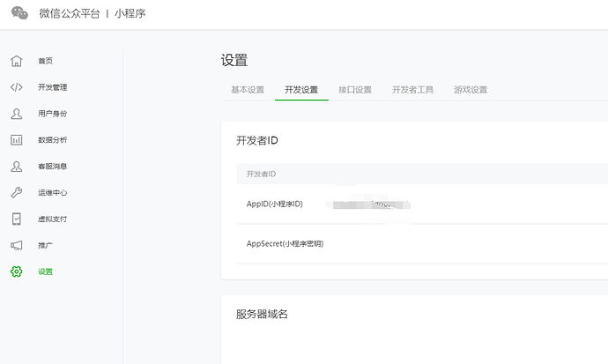Click the WeChat logo icon
This screenshot has width=608, height=364.
[19, 13]
